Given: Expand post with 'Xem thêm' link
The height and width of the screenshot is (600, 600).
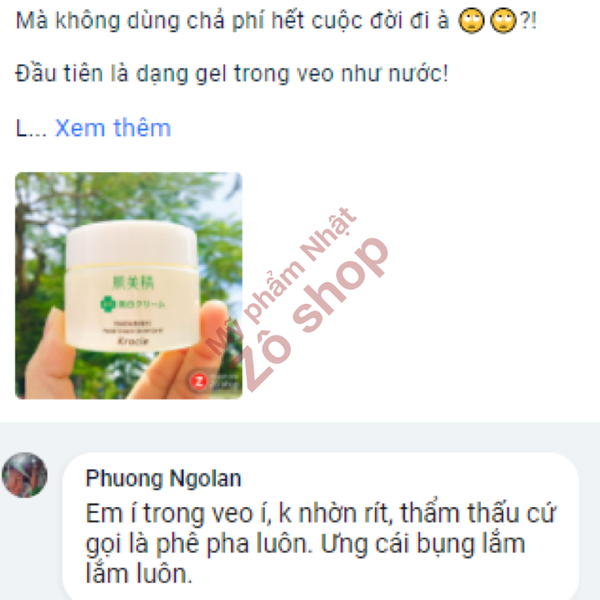Looking at the screenshot, I should (113, 128).
